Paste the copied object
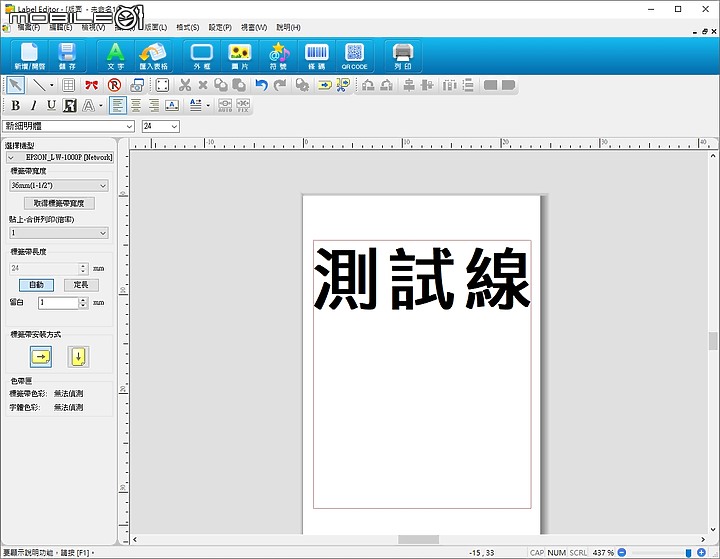 pyautogui.click(x=239, y=85)
